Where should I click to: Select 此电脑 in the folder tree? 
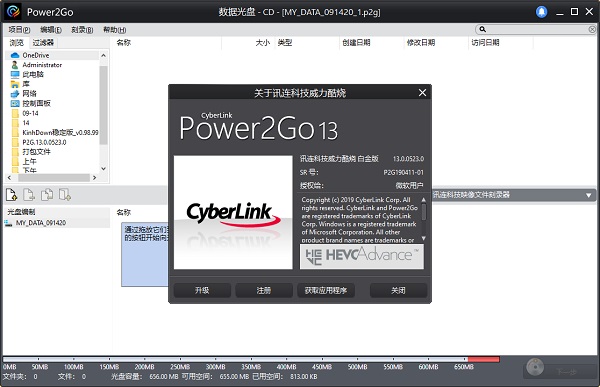tap(33, 74)
